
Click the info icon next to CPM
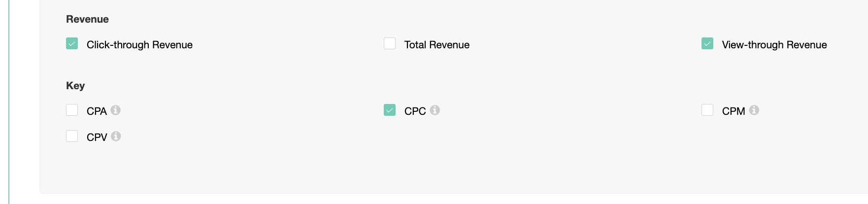click(x=754, y=110)
